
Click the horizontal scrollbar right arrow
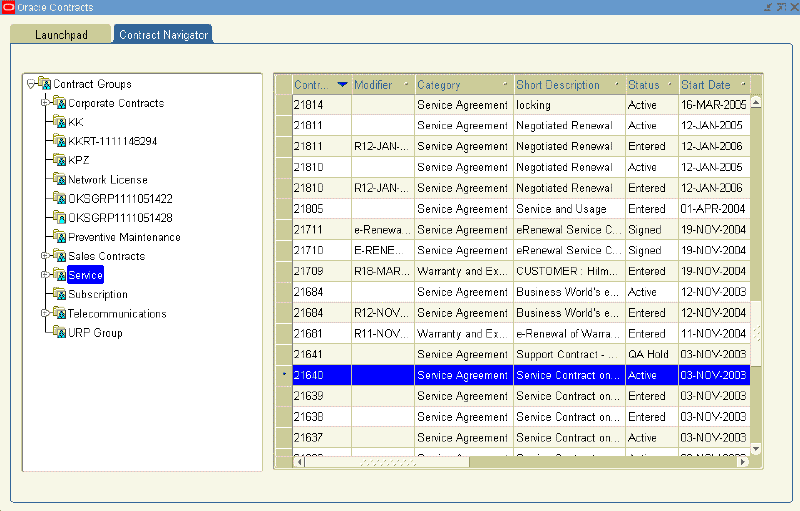click(x=743, y=462)
